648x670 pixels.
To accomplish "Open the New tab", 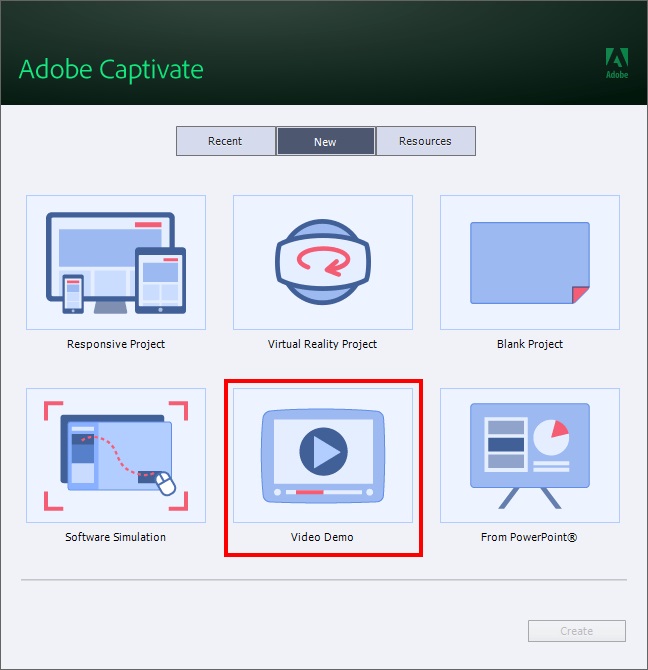I will 325,141.
